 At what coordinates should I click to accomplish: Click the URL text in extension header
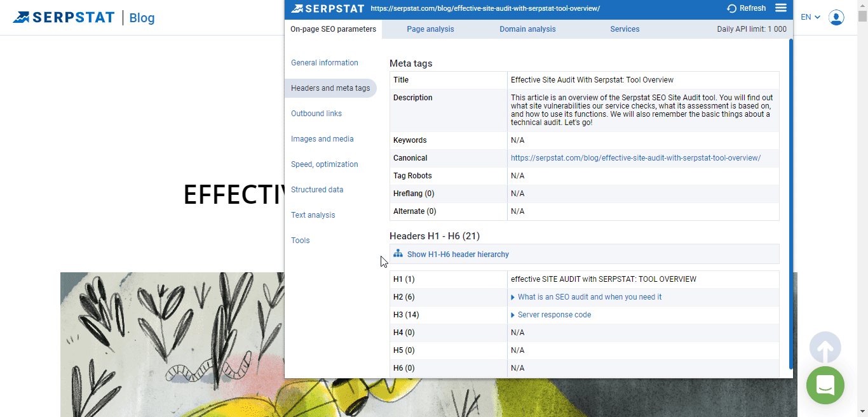(485, 9)
